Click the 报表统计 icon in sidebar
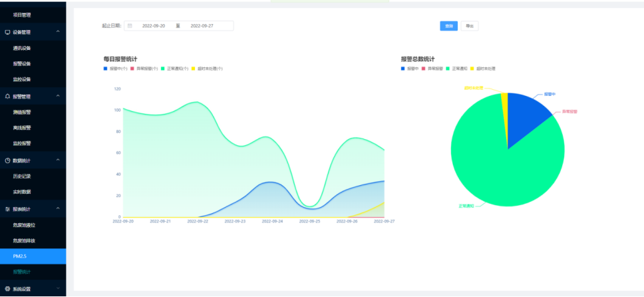 7,208
